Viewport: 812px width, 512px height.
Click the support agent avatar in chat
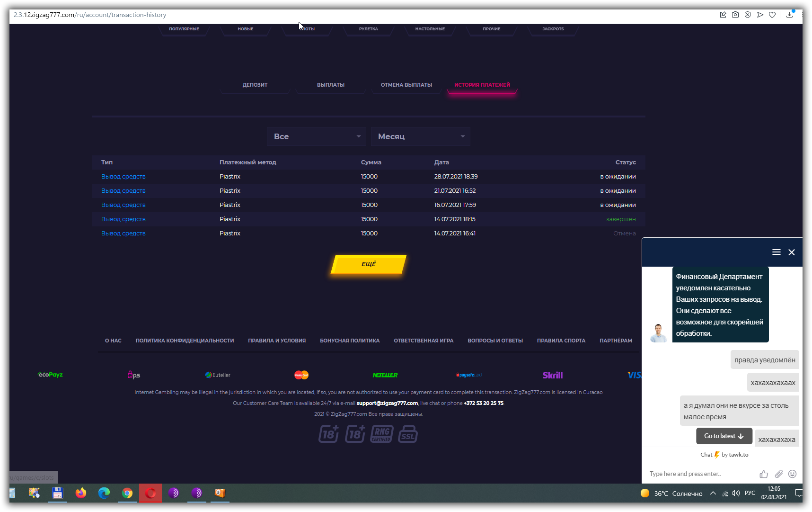tap(658, 333)
